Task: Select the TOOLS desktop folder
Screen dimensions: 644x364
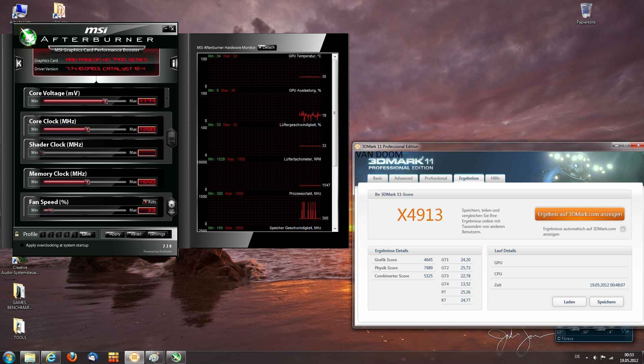Action: pos(20,329)
